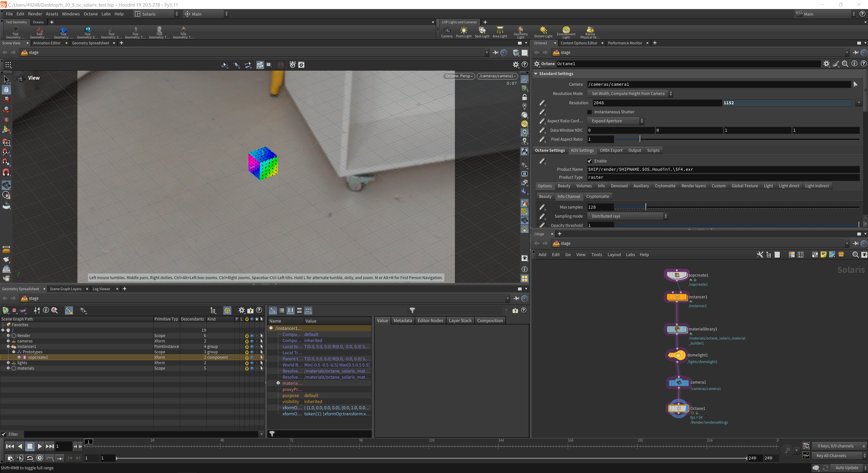Open the Resolution Mode dropdown
Screen dimensions: 868x473
tap(630, 94)
